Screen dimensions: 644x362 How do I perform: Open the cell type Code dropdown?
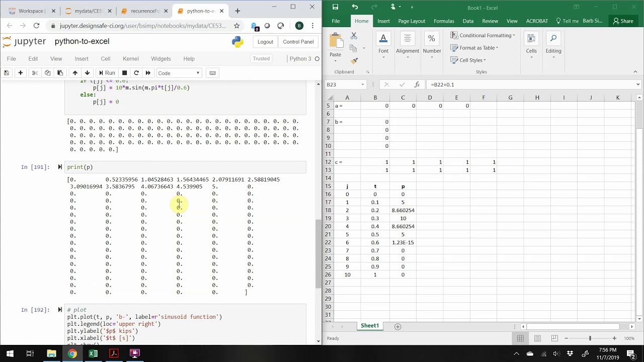coord(179,73)
